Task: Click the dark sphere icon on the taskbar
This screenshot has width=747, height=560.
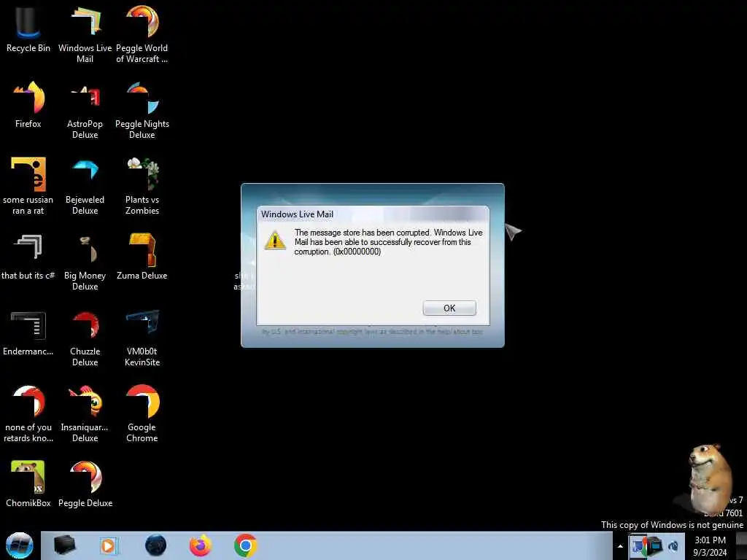Action: (156, 545)
